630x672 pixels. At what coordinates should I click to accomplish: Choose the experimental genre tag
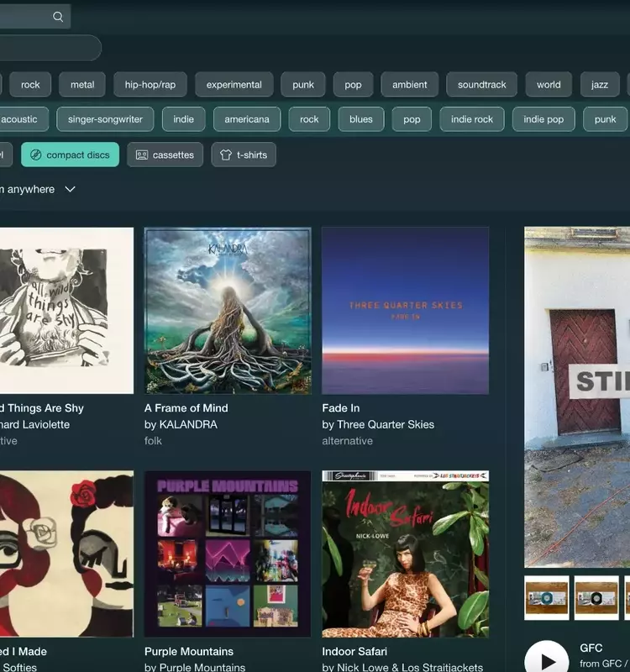[234, 85]
